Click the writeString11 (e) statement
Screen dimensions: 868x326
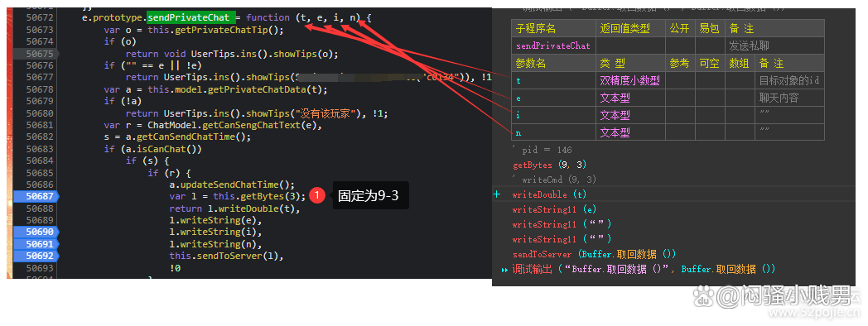click(554, 210)
